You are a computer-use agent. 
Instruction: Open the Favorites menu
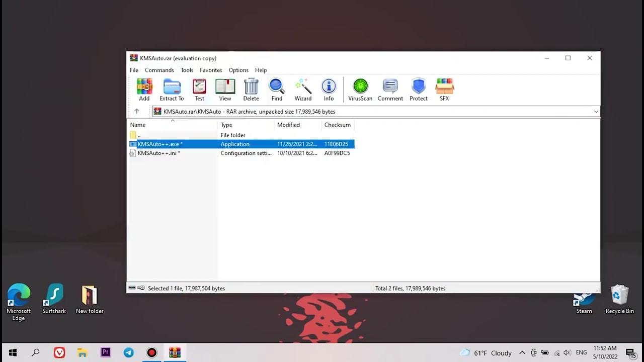(211, 70)
